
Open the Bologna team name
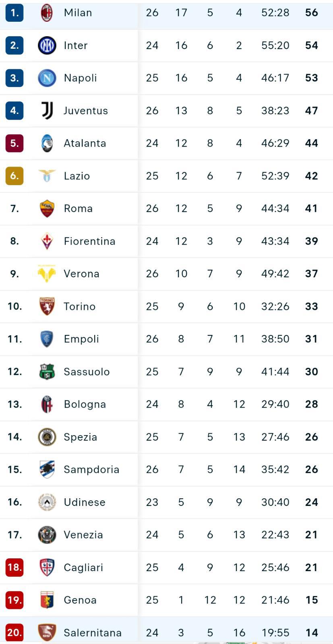pos(85,404)
